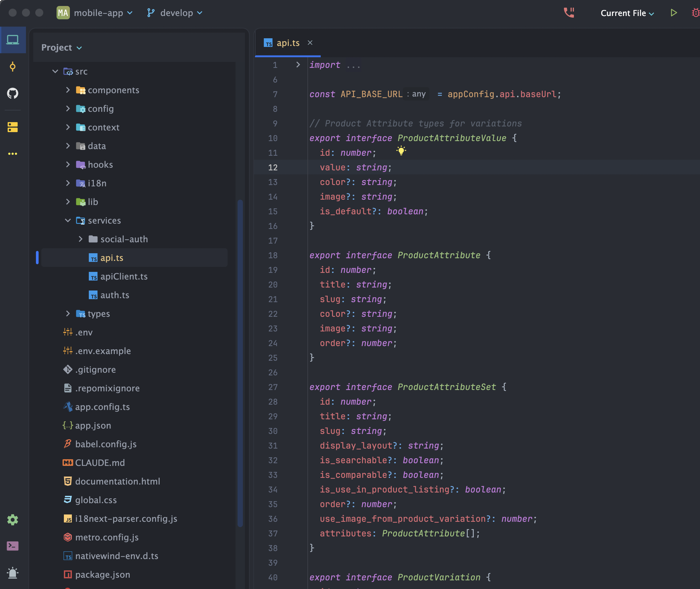Start a Code With Me session
This screenshot has height=589, width=700.
(569, 13)
